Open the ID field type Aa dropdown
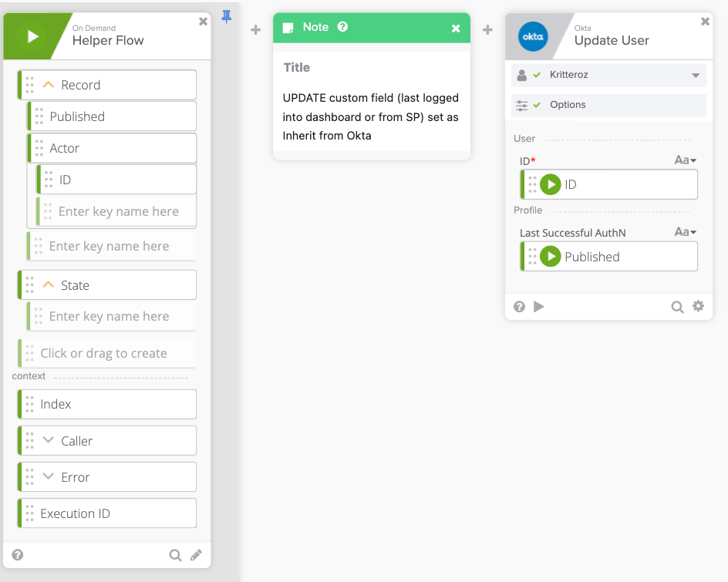This screenshot has width=728, height=582. pyautogui.click(x=685, y=160)
